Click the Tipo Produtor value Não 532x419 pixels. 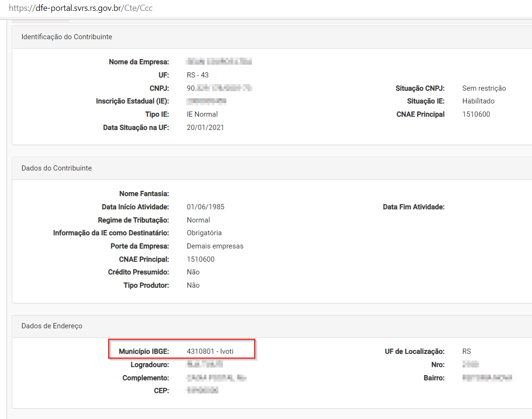[193, 285]
